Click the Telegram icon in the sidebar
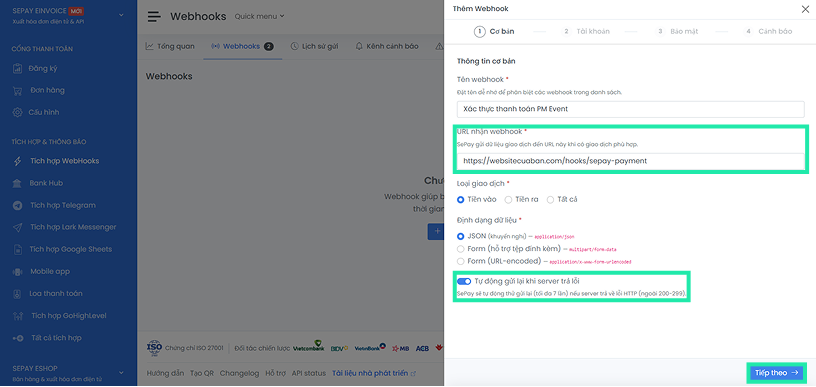Viewport: 816px width, 387px height. pyautogui.click(x=18, y=205)
